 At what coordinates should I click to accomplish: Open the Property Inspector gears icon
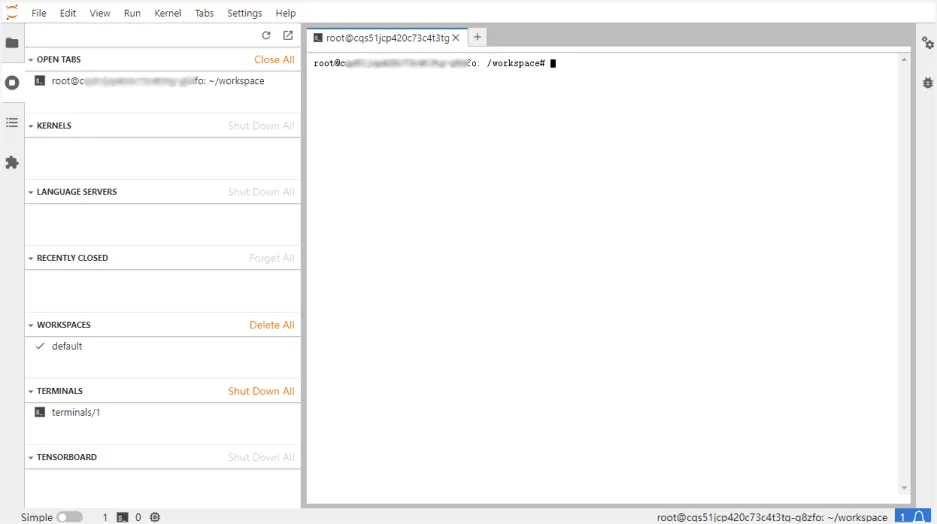tap(927, 43)
